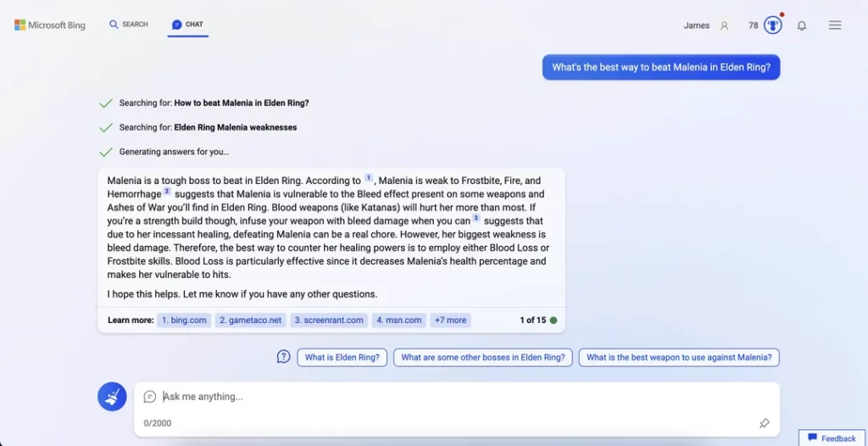Click checkmark beside Malenia weaknesses search
The height and width of the screenshot is (446, 868).
[106, 127]
